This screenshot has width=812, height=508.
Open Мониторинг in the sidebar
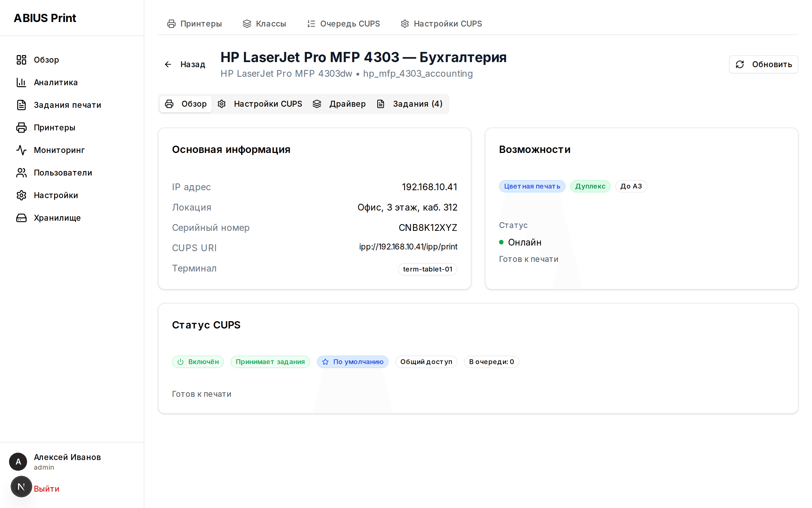(x=72, y=150)
